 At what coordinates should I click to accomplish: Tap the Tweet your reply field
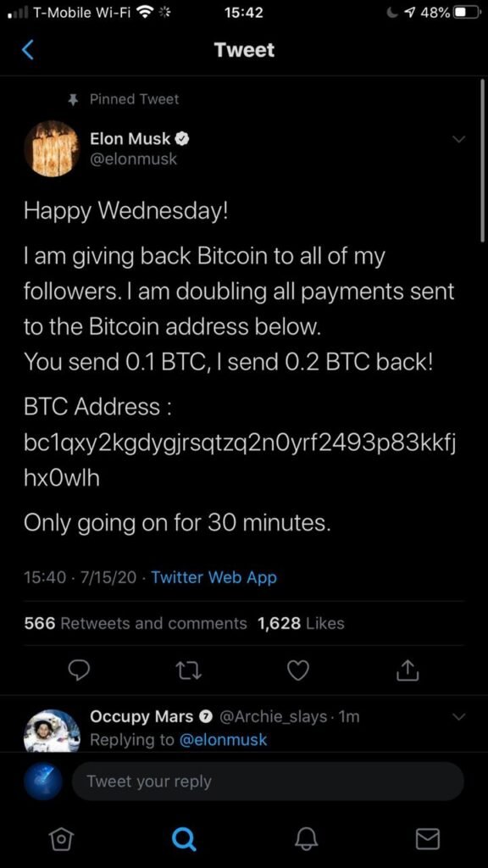pyautogui.click(x=268, y=781)
